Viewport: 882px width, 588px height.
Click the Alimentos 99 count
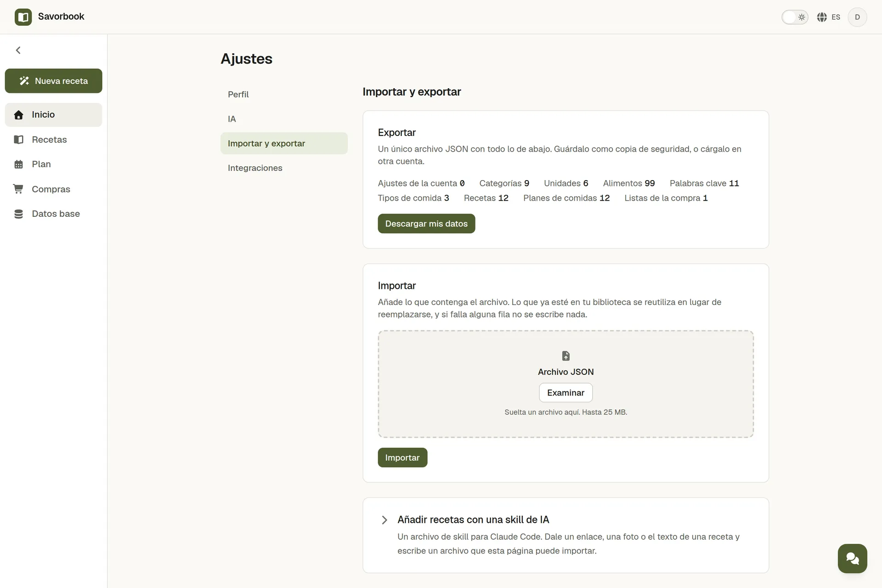tap(629, 183)
